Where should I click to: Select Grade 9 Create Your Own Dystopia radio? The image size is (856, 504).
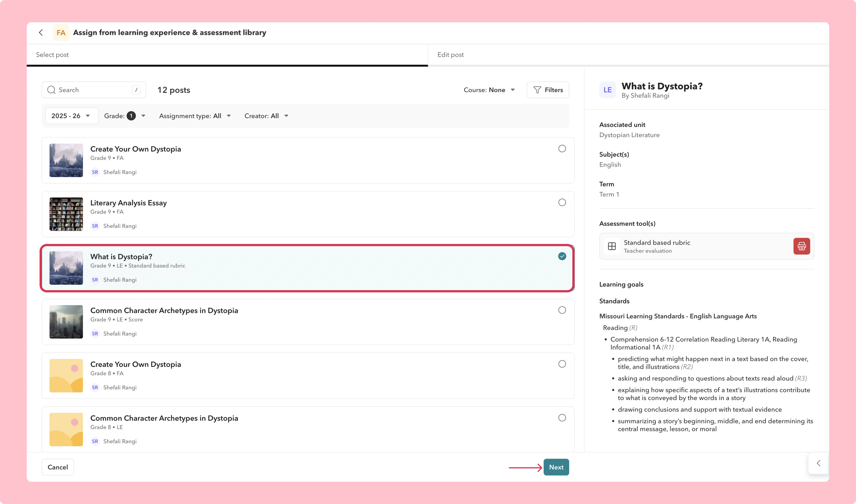[x=562, y=149]
